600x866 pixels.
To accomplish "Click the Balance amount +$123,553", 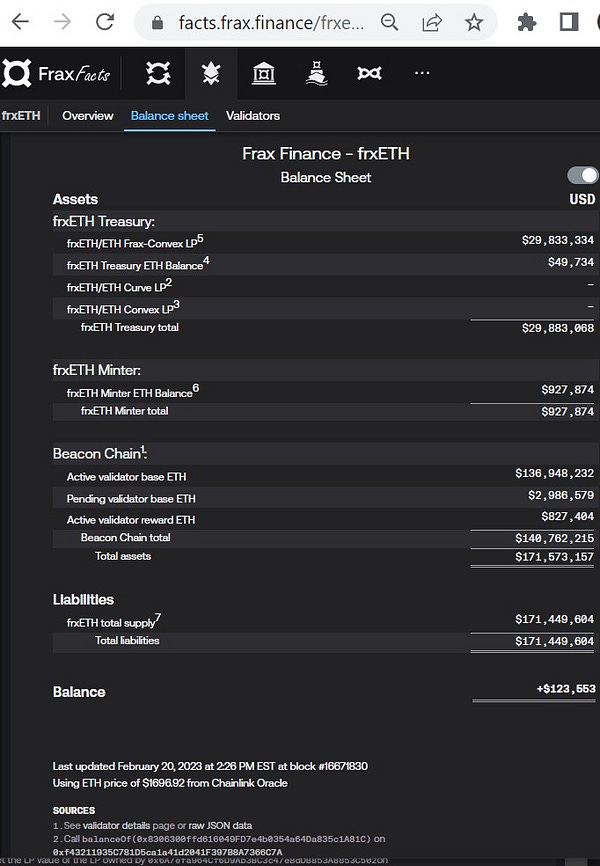I will 566,689.
